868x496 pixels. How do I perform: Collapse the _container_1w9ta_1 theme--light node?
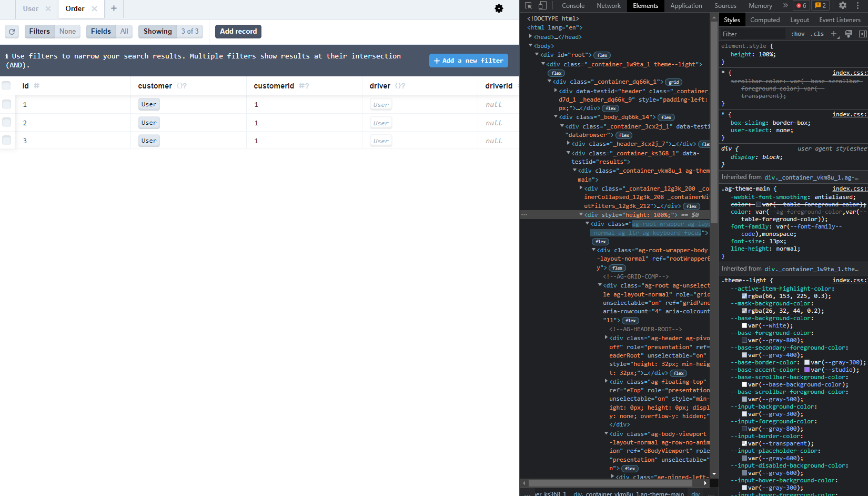coord(543,64)
